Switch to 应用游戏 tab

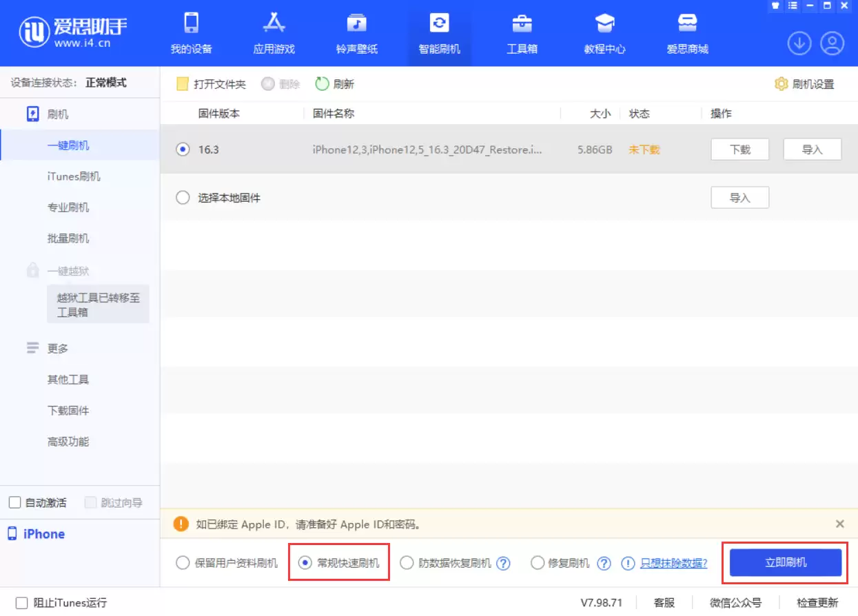click(274, 33)
